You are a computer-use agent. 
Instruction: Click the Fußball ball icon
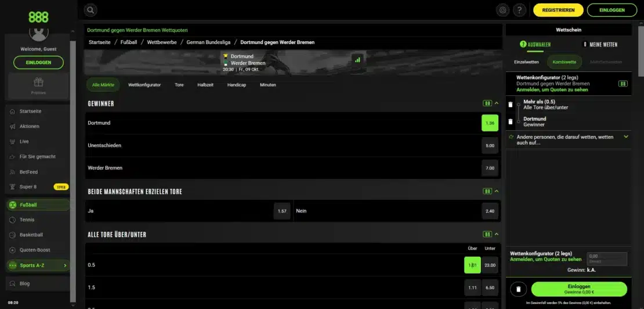point(12,204)
